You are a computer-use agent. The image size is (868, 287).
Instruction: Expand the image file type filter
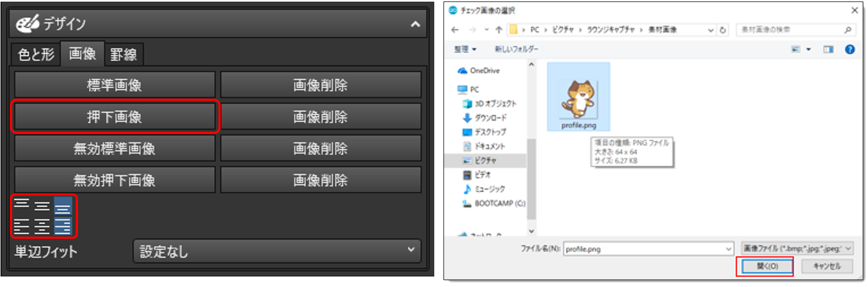coord(797,249)
